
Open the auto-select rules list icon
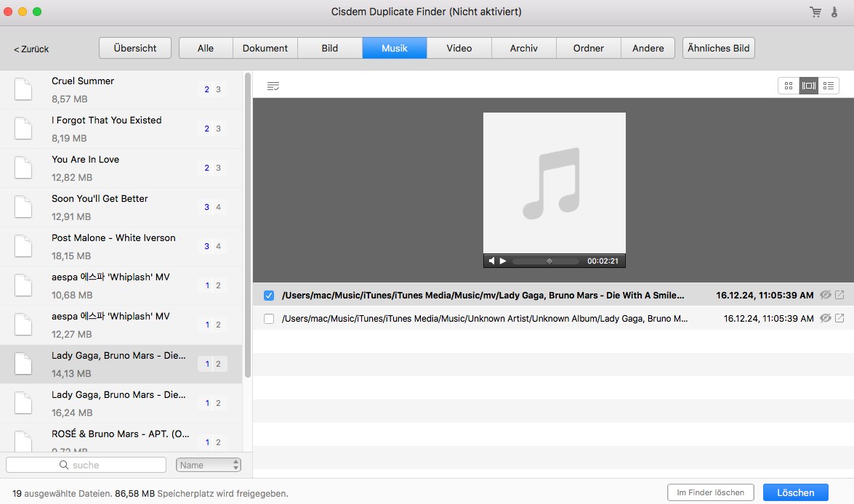(x=273, y=86)
